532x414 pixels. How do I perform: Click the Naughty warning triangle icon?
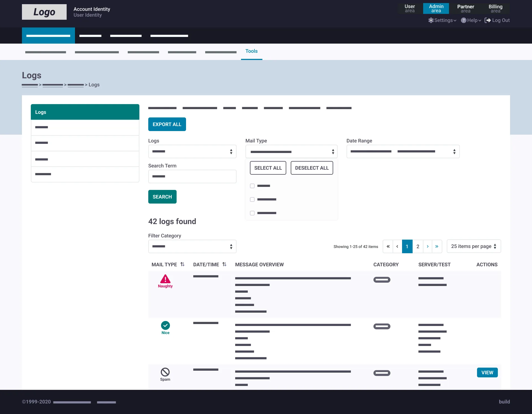(165, 279)
